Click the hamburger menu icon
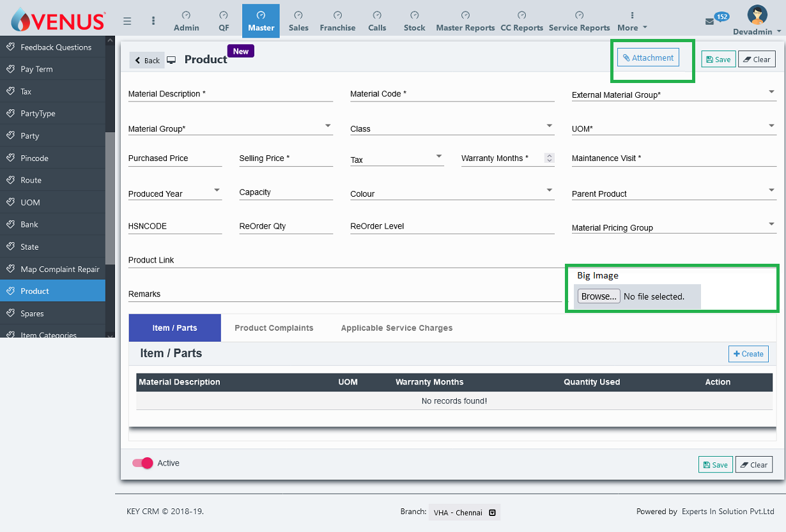This screenshot has height=532, width=786. 127,21
